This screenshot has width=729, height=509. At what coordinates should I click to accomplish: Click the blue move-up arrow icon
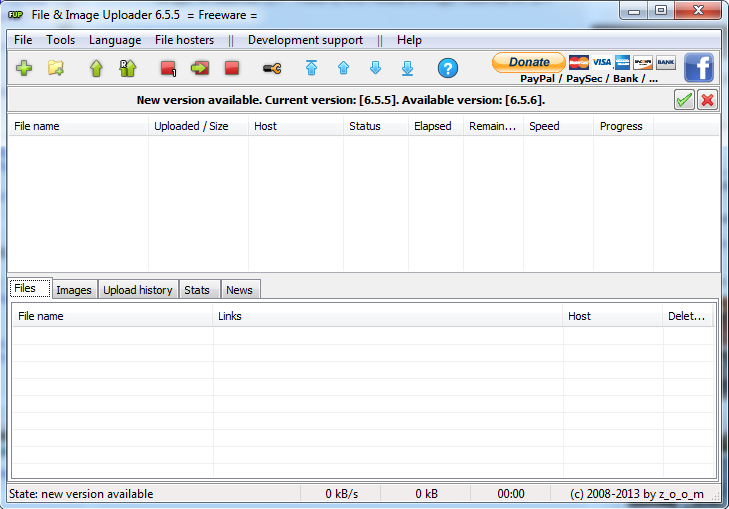pyautogui.click(x=344, y=68)
